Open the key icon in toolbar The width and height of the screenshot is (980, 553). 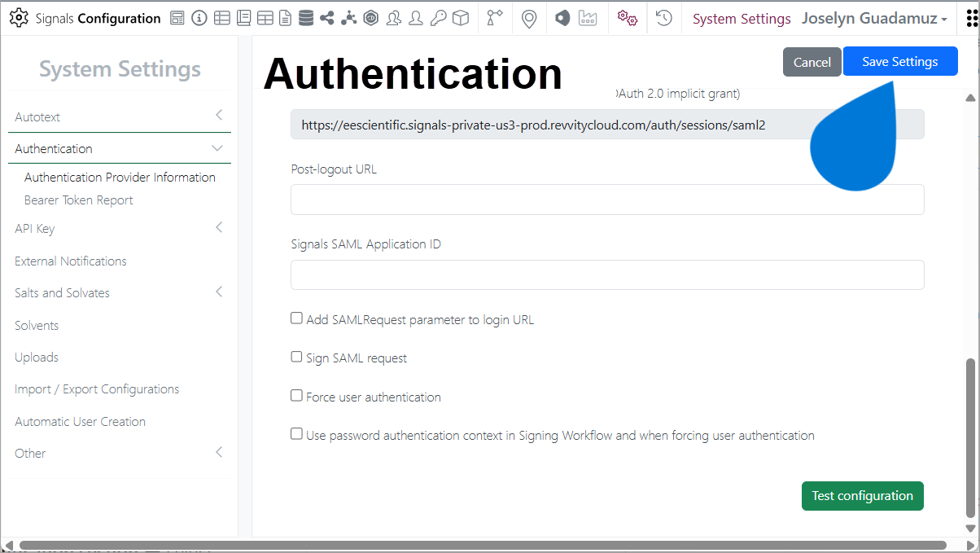[438, 18]
